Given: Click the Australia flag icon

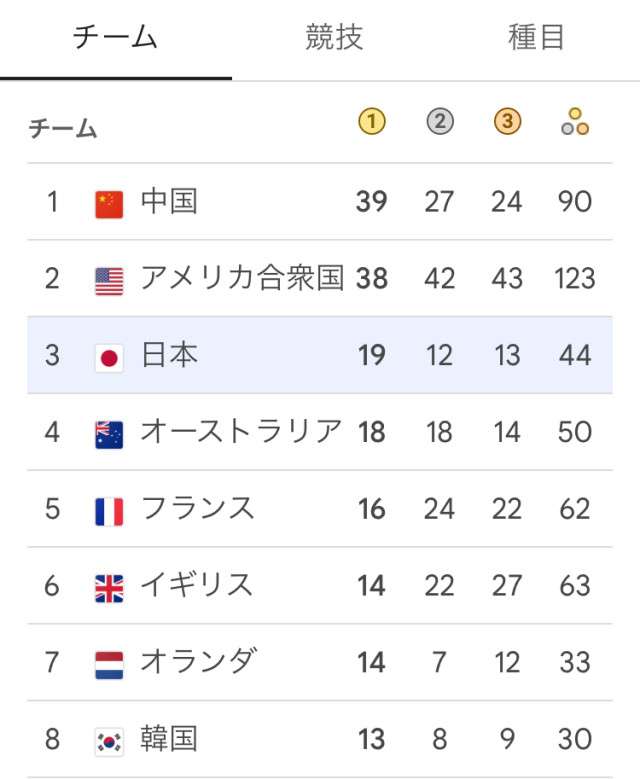Looking at the screenshot, I should pos(109,434).
